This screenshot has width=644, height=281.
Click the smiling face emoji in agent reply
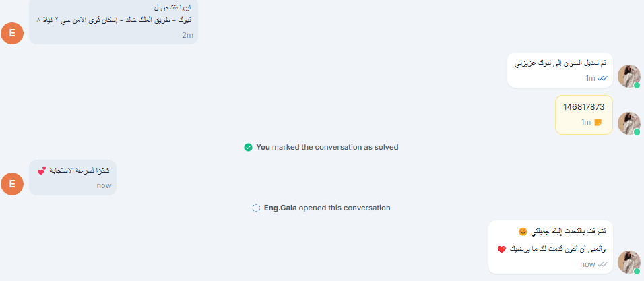[x=522, y=231]
